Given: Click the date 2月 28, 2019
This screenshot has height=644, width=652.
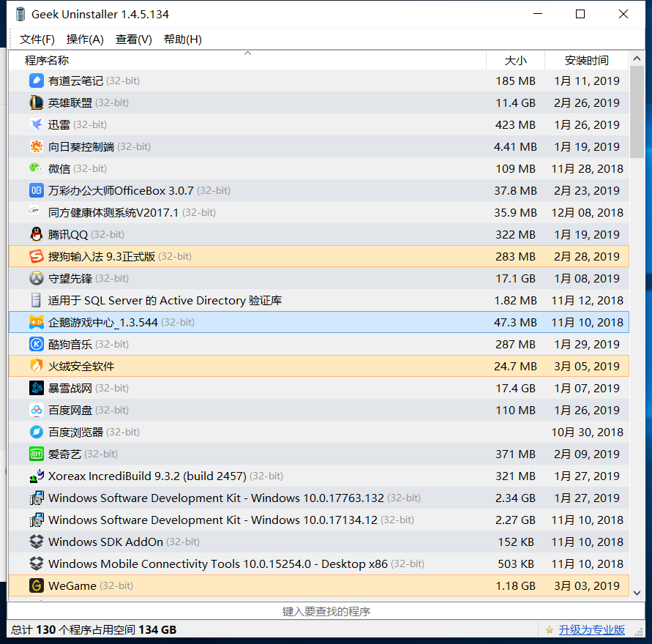Looking at the screenshot, I should (x=586, y=257).
